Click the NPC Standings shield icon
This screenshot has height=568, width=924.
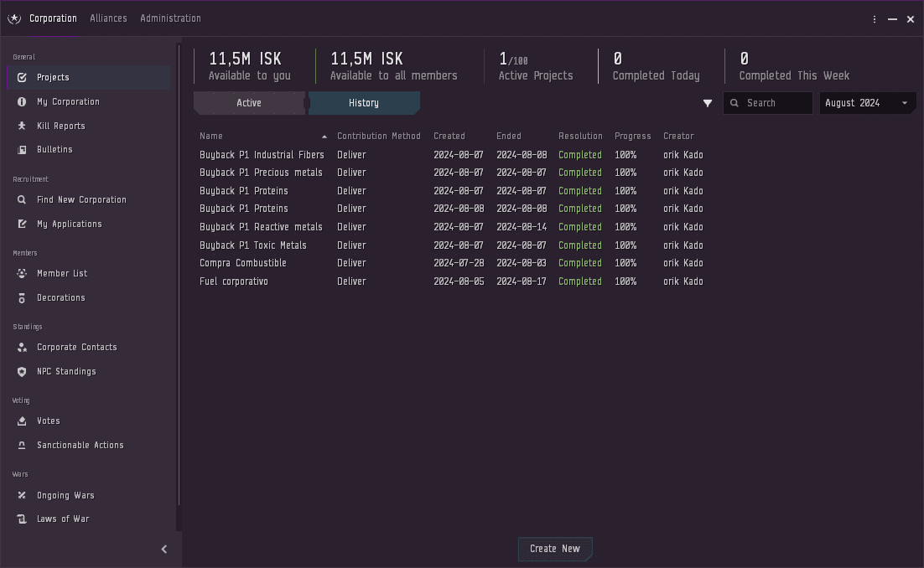(x=22, y=371)
